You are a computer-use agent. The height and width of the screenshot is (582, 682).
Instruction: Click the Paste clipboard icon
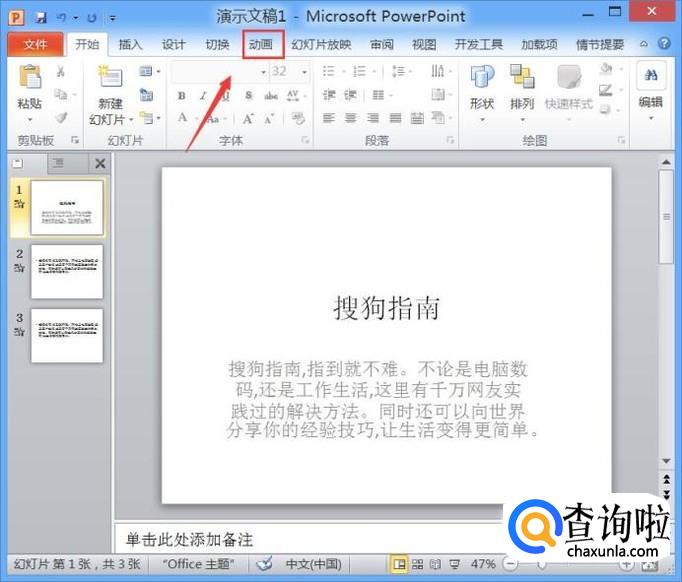coord(30,77)
